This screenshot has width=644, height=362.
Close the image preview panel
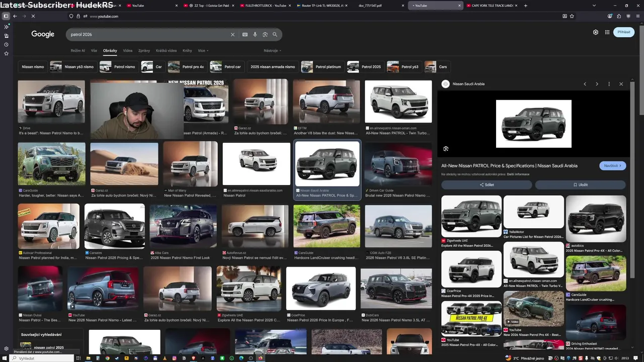click(x=621, y=84)
